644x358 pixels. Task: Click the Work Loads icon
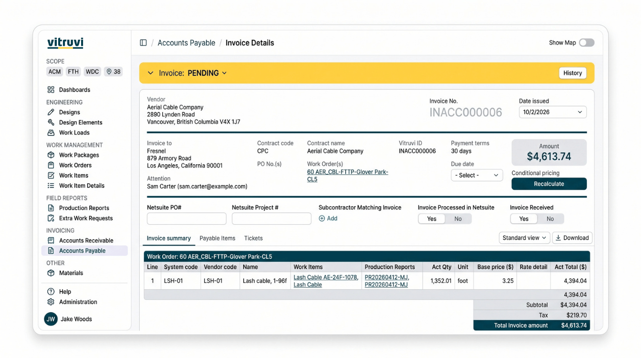click(x=51, y=133)
